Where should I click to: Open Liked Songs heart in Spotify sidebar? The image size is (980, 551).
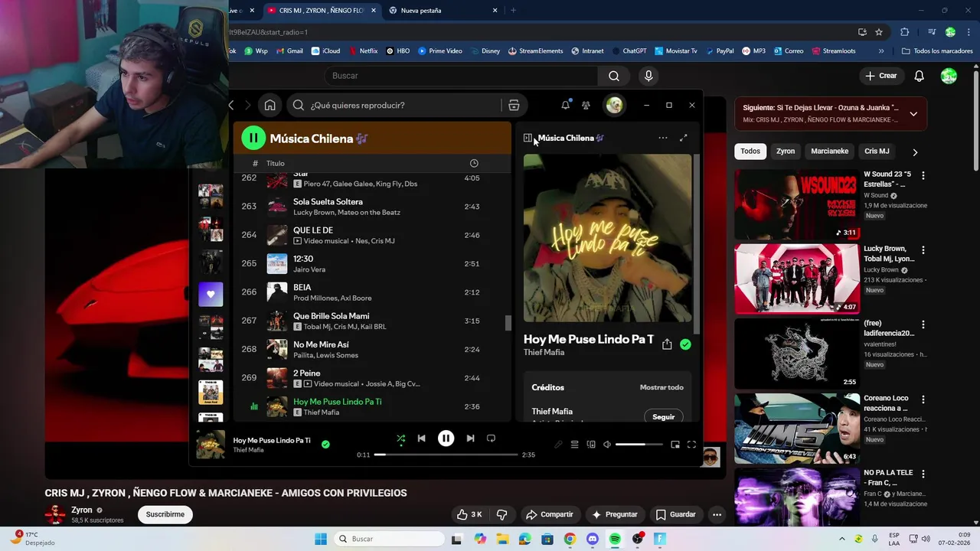coord(211,294)
